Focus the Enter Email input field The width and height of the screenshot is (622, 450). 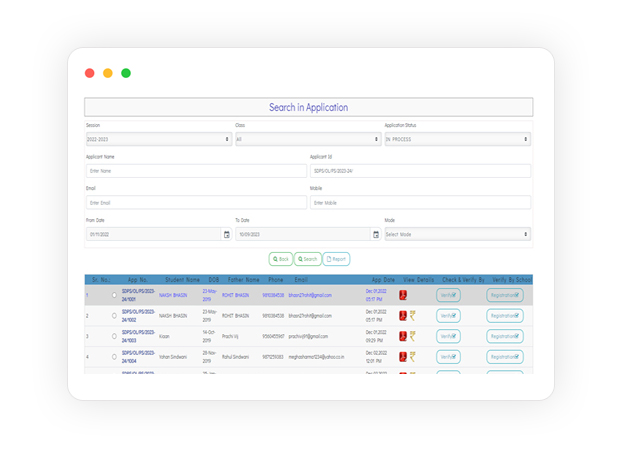click(196, 203)
